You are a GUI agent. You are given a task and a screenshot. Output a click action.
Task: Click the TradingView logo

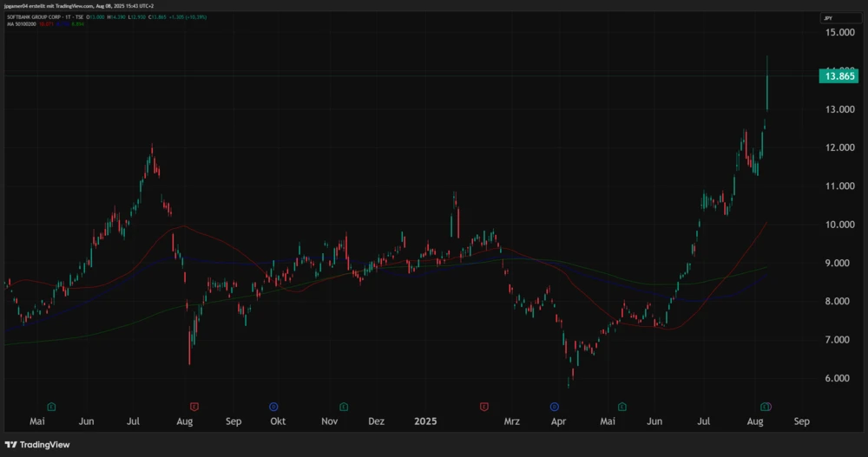(x=37, y=445)
